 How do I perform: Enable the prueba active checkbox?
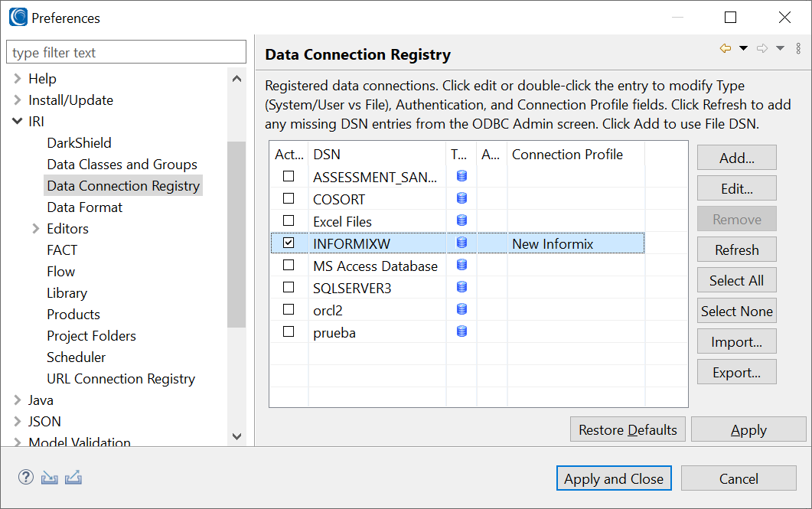click(x=289, y=332)
